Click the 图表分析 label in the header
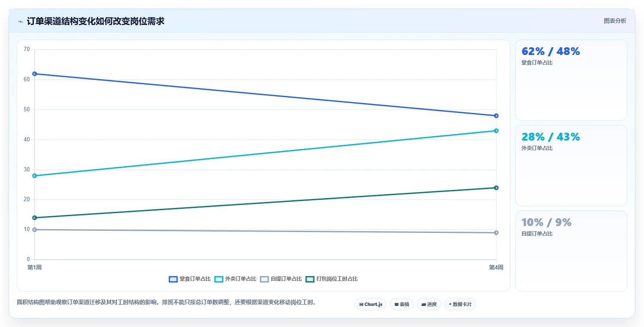This screenshot has height=327, width=644. tap(615, 21)
